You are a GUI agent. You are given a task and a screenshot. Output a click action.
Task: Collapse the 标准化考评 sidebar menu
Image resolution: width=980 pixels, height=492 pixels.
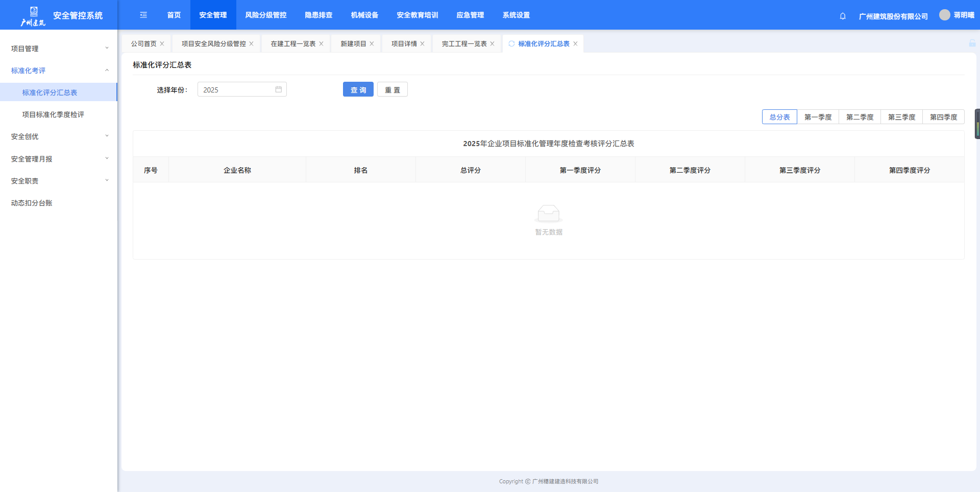[x=59, y=71]
